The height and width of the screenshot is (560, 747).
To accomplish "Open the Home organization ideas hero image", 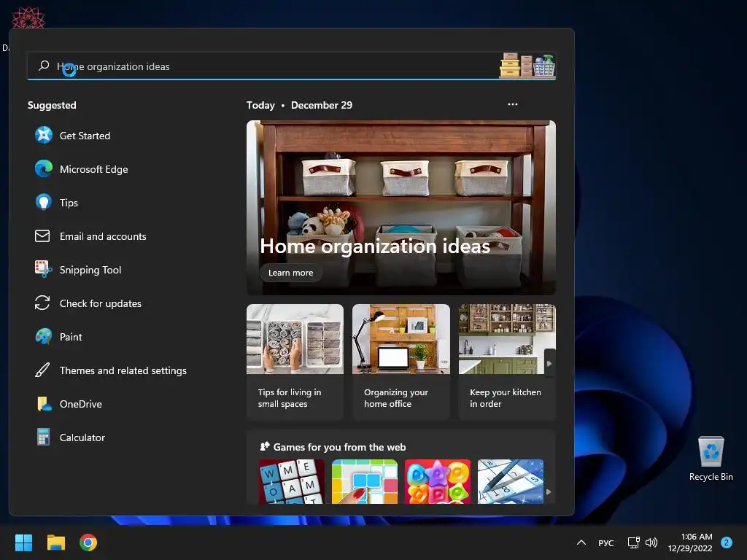I will 400,208.
